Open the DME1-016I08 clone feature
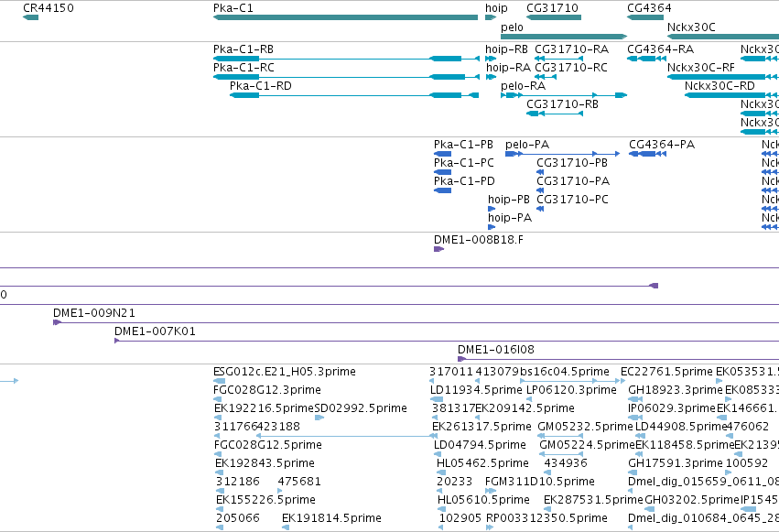Image resolution: width=779 pixels, height=532 pixels. point(618,359)
